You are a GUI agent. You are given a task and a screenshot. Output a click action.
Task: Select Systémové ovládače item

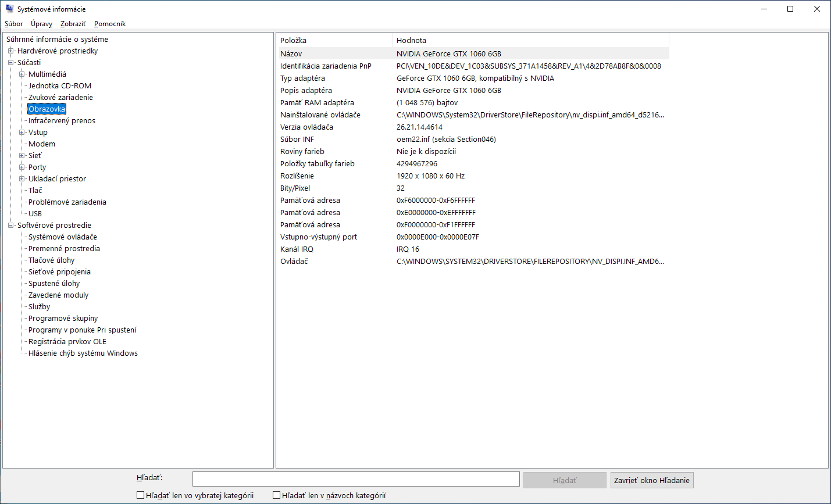coord(63,237)
